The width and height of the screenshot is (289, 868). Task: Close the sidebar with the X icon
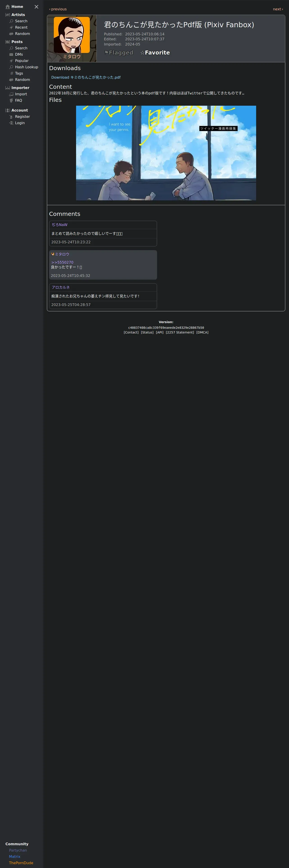point(36,7)
